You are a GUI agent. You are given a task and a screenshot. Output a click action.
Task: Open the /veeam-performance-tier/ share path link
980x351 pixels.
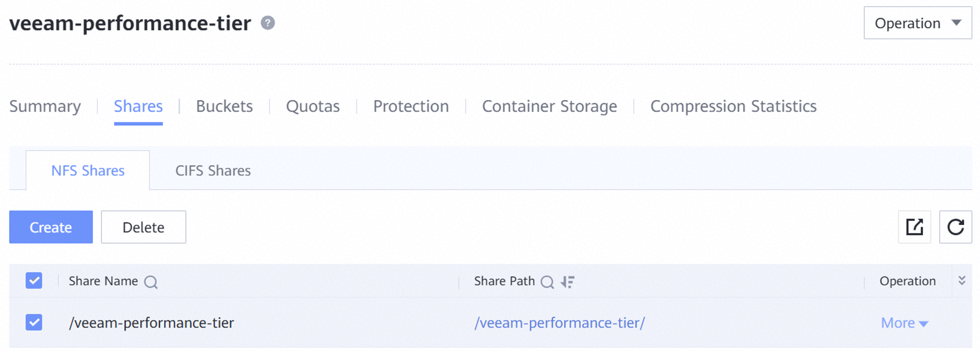(559, 323)
